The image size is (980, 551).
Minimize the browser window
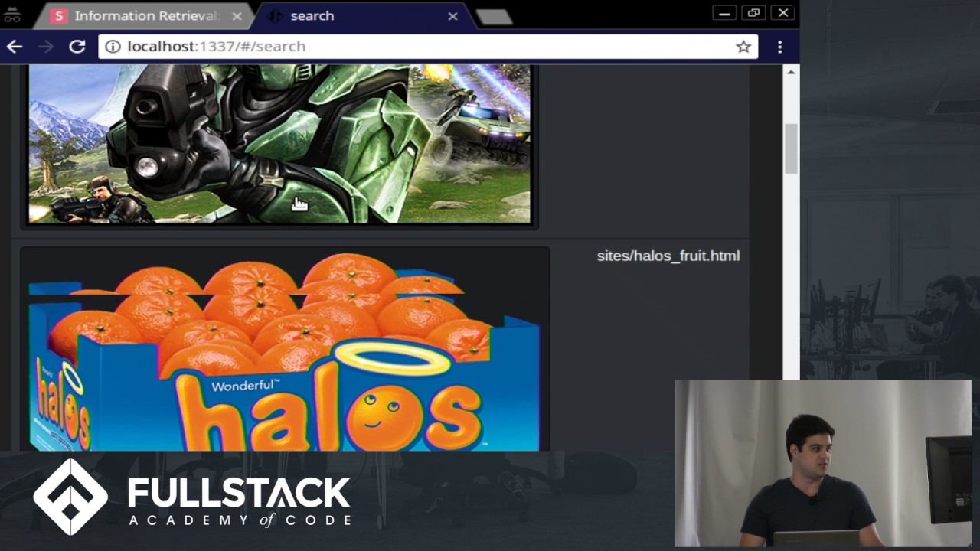724,13
